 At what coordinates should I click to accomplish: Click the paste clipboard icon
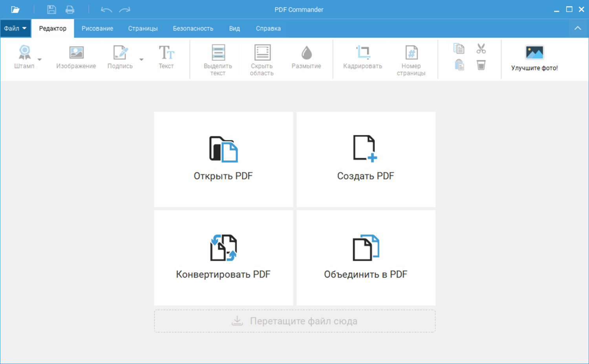[459, 65]
